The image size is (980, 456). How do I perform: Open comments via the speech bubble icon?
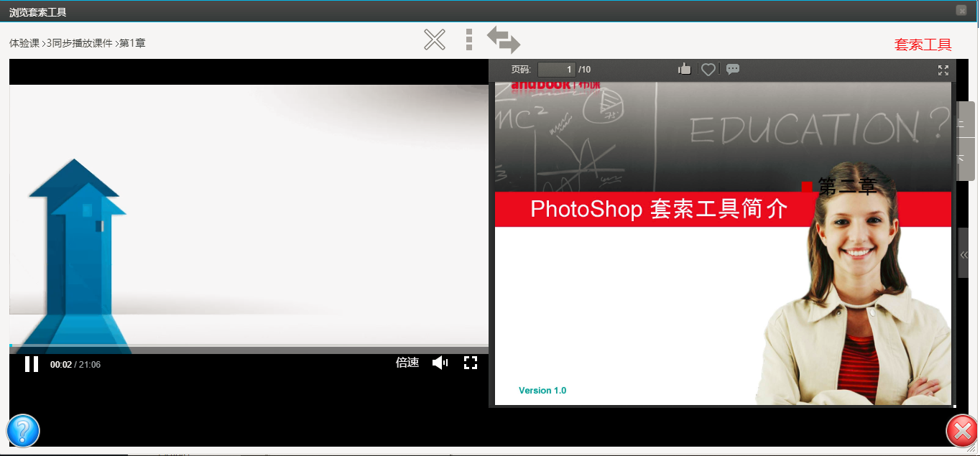click(733, 70)
